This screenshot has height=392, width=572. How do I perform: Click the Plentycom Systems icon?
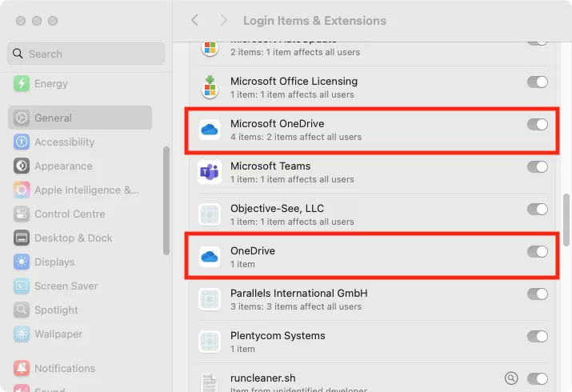pos(210,342)
